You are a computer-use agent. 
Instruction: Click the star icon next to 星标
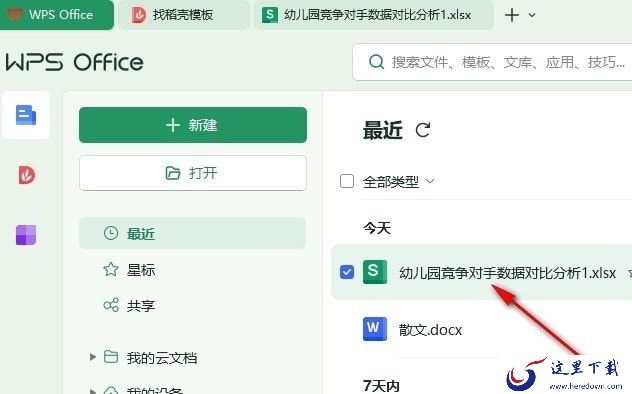coord(111,269)
